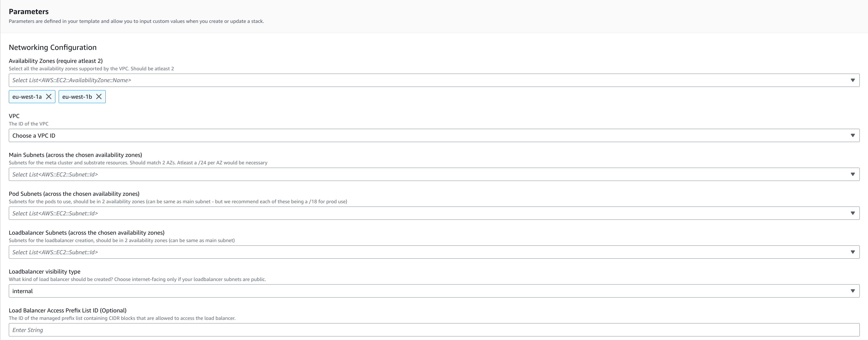Expand the Main Subnets select list

pyautogui.click(x=404, y=174)
